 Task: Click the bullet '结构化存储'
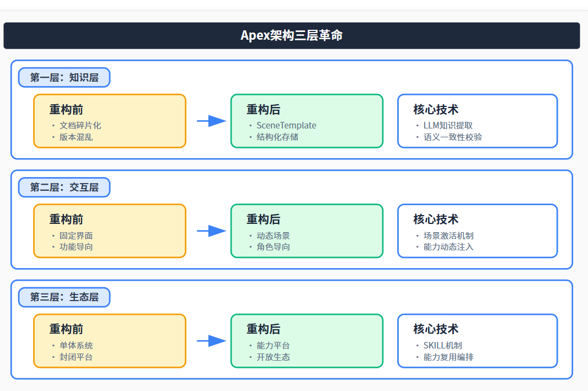click(277, 137)
